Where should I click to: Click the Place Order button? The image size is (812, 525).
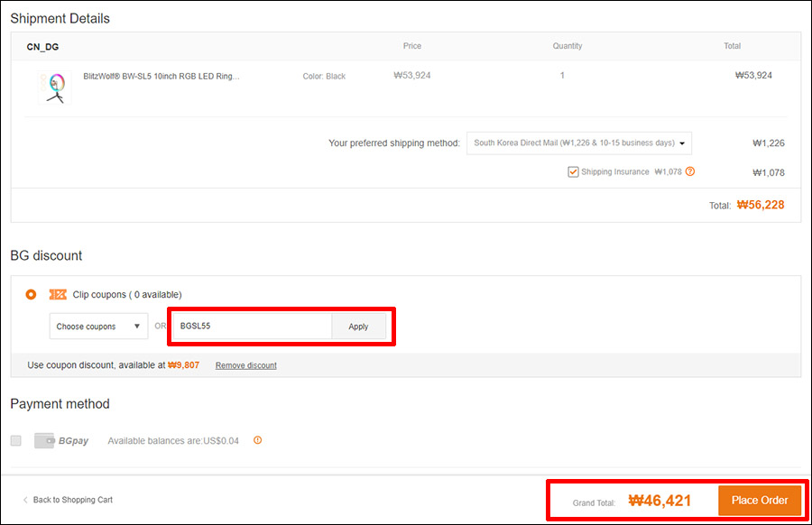coord(760,500)
